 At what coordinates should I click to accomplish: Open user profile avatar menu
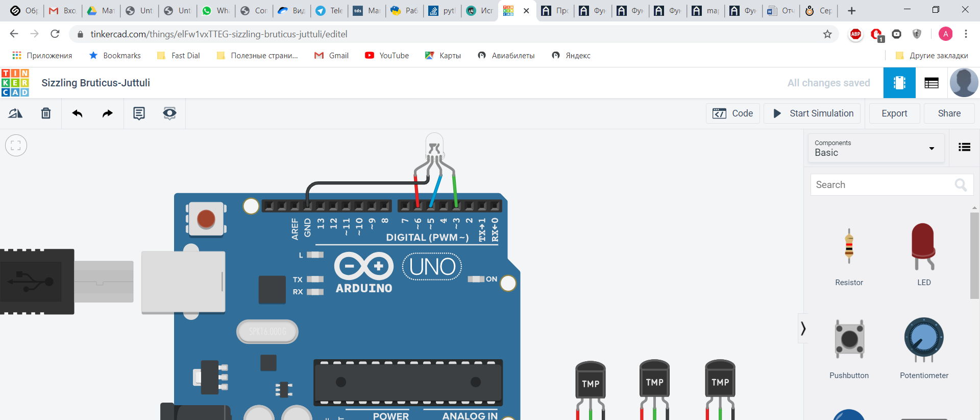[964, 83]
